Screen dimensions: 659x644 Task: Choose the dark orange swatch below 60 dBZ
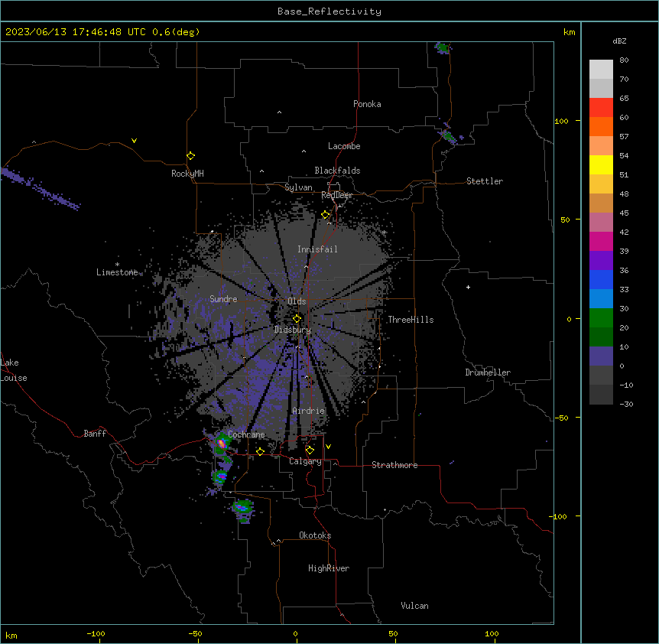[x=601, y=126]
